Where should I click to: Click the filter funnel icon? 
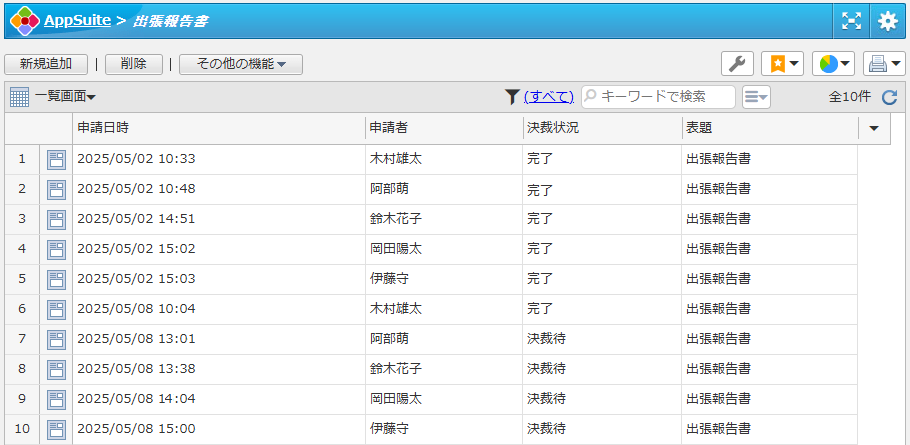coord(512,96)
